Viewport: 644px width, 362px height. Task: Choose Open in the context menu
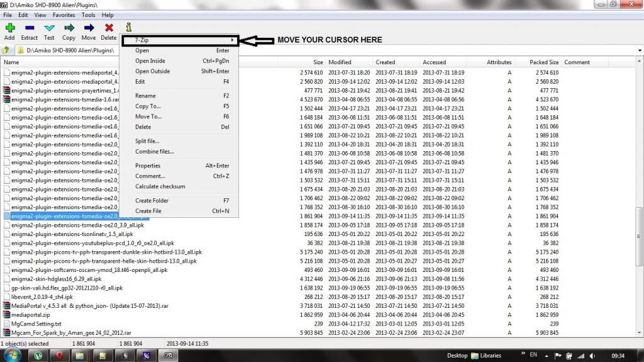click(x=179, y=50)
